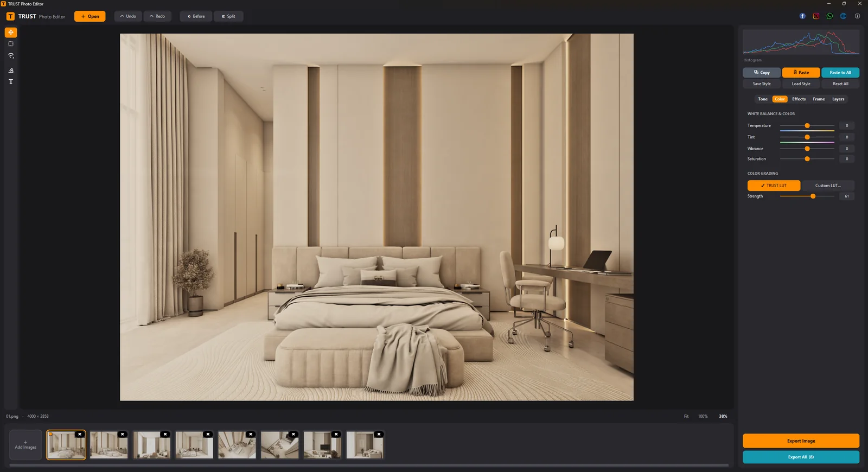Image resolution: width=868 pixels, height=472 pixels.
Task: Click the Tint value field
Action: [x=847, y=137]
